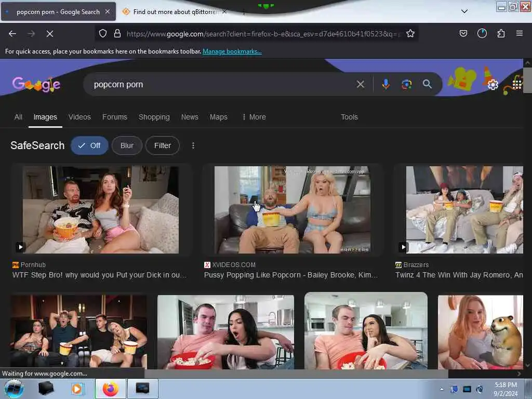Switch to the Shopping tab
This screenshot has height=399, width=532.
(x=154, y=117)
